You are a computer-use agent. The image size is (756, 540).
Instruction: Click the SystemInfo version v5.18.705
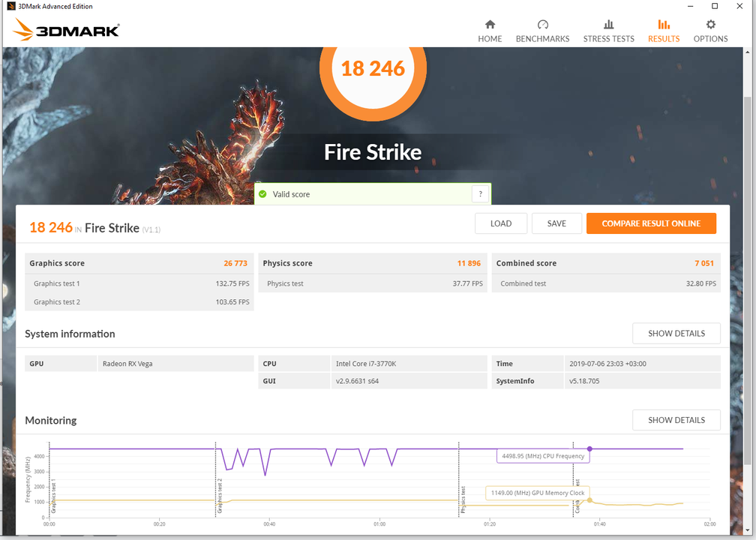(x=584, y=381)
